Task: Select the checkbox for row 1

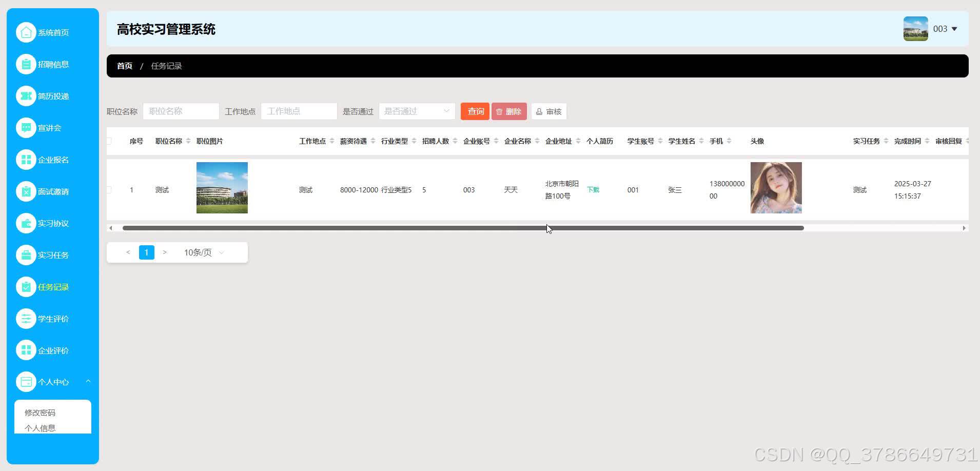Action: (109, 189)
